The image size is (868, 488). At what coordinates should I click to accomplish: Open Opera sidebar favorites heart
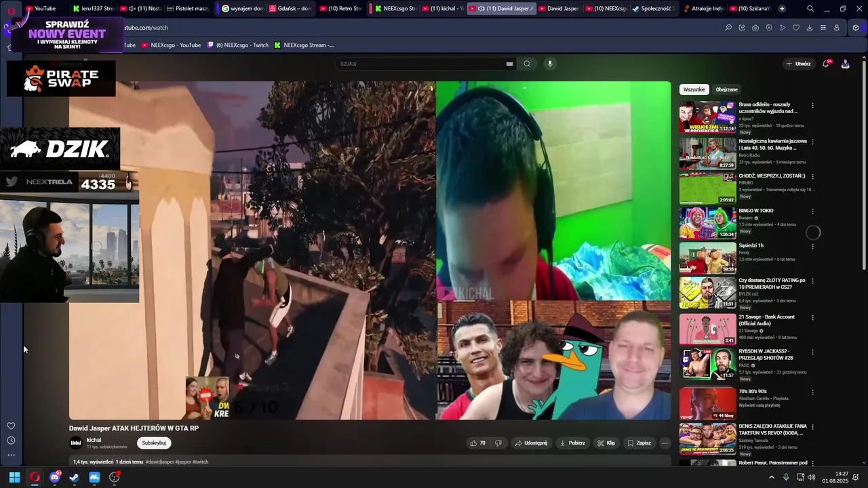click(x=11, y=426)
